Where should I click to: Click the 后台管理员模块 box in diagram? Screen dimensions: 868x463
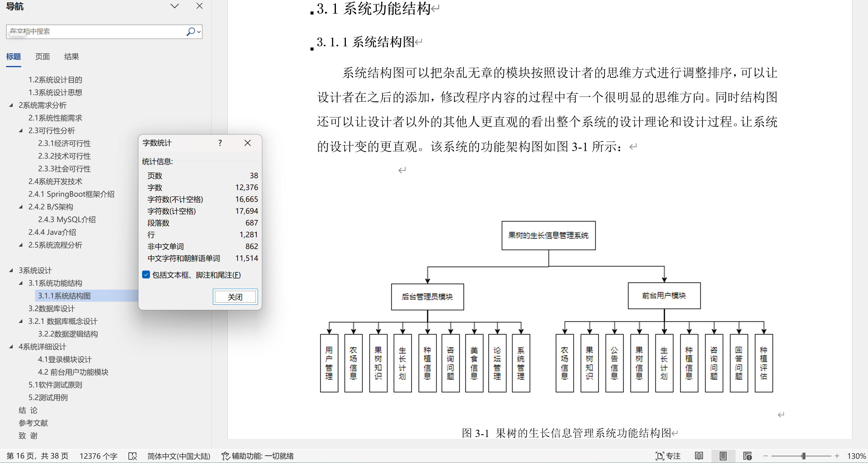click(427, 297)
